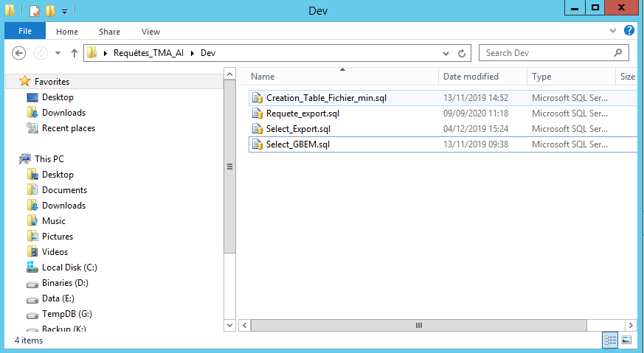Switch to the View tab
The height and width of the screenshot is (353, 644).
point(150,32)
